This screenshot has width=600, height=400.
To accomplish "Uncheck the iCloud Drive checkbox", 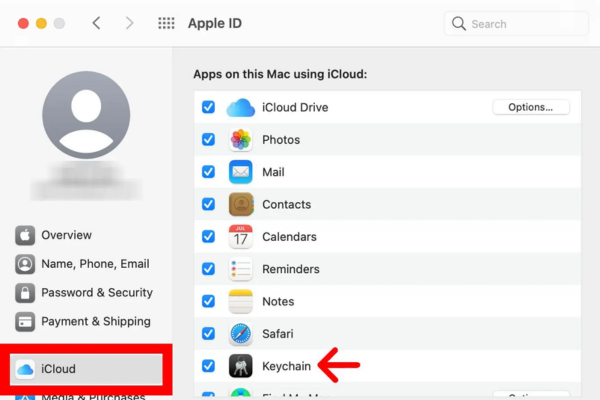I will 208,107.
